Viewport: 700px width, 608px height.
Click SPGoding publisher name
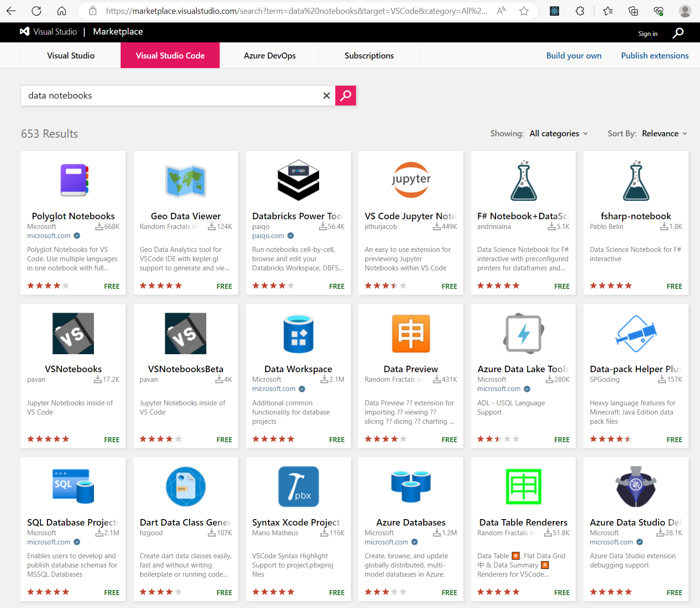pyautogui.click(x=605, y=380)
